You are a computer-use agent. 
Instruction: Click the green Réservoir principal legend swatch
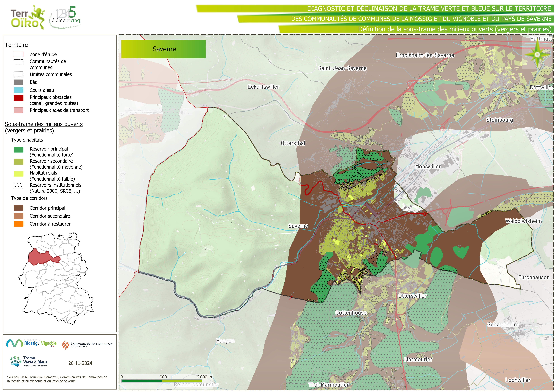[x=19, y=150]
